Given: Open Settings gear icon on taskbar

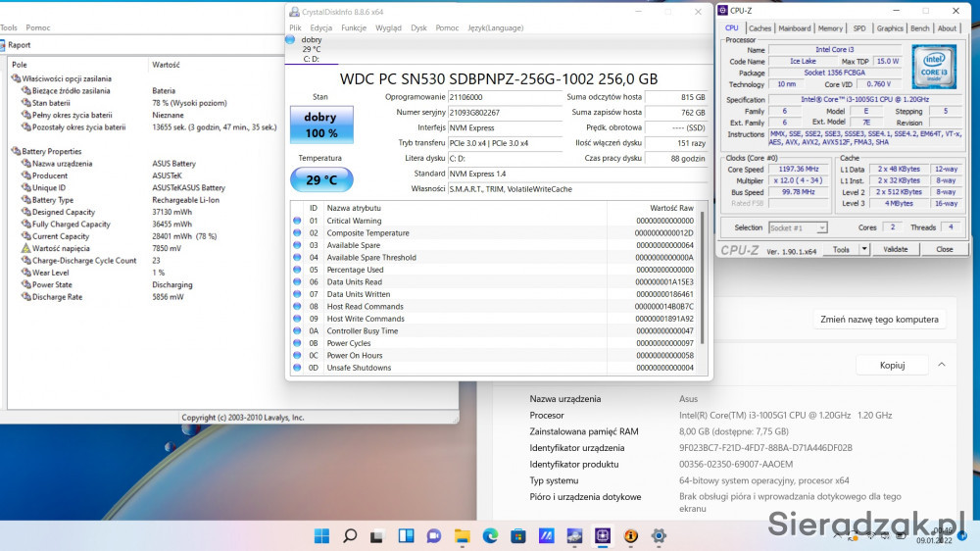Looking at the screenshot, I should pyautogui.click(x=660, y=536).
